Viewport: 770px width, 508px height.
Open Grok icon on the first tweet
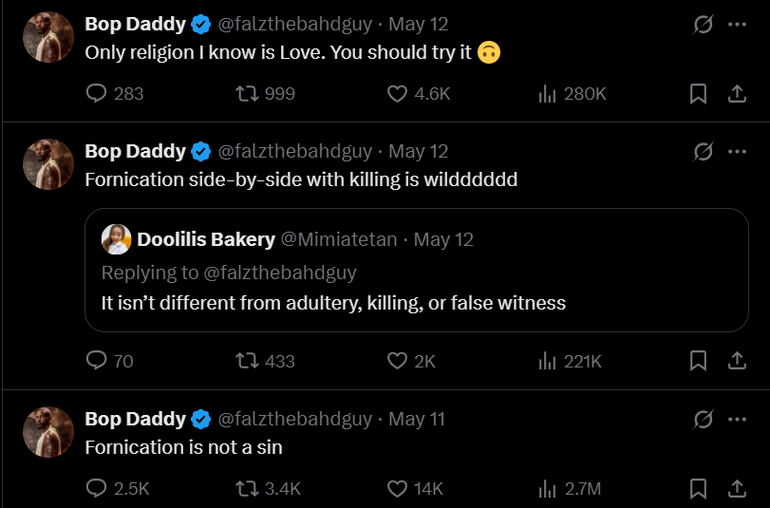[703, 24]
